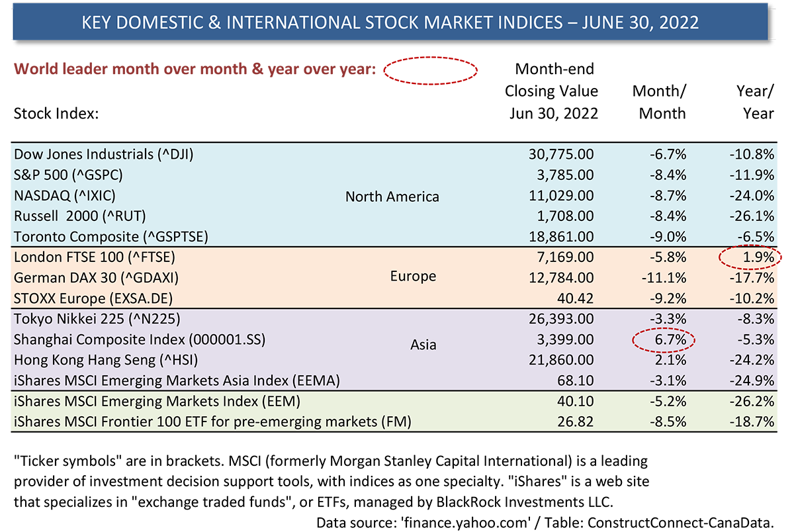
Task: Click the Asia region label
Action: pos(423,345)
